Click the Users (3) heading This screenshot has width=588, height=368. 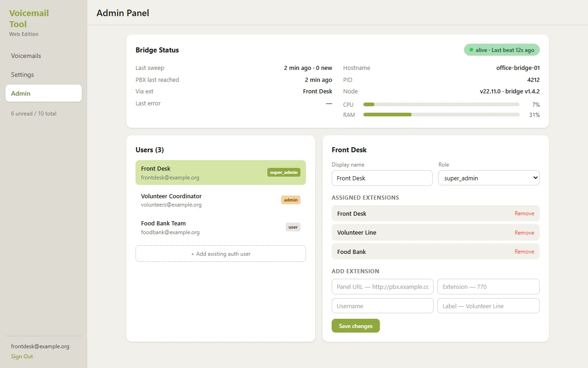(150, 150)
